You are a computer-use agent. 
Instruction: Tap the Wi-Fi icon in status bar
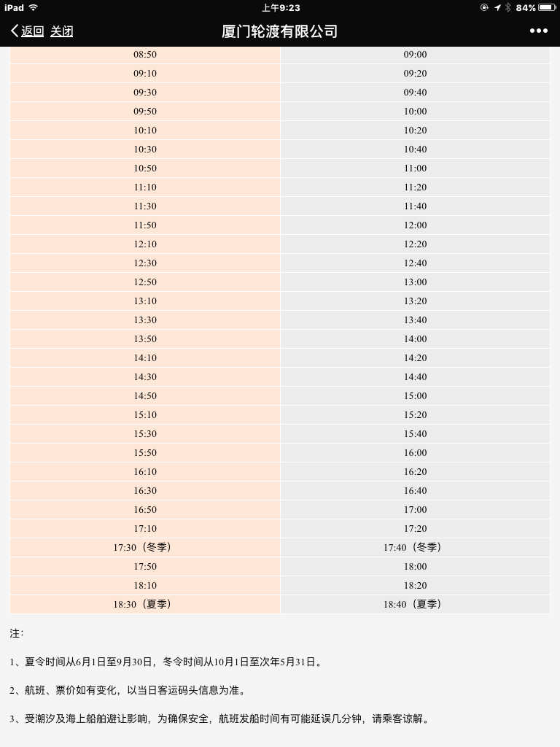tap(34, 7)
